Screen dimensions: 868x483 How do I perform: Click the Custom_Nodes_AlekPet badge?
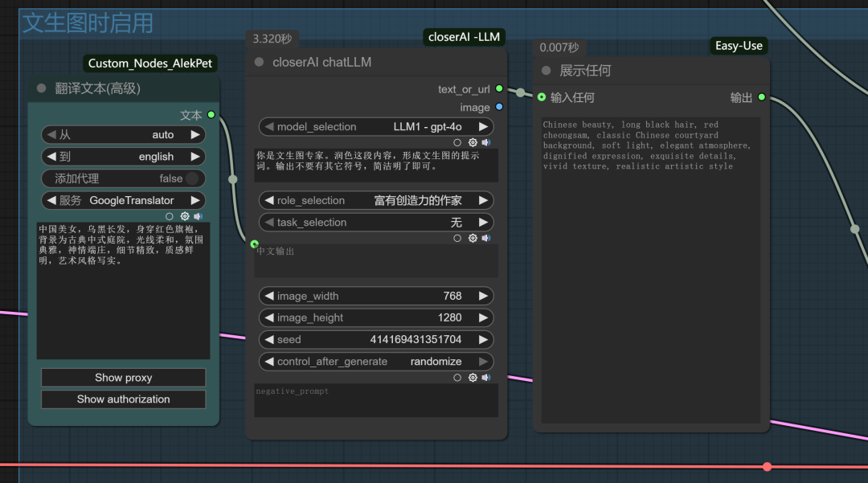[x=150, y=63]
